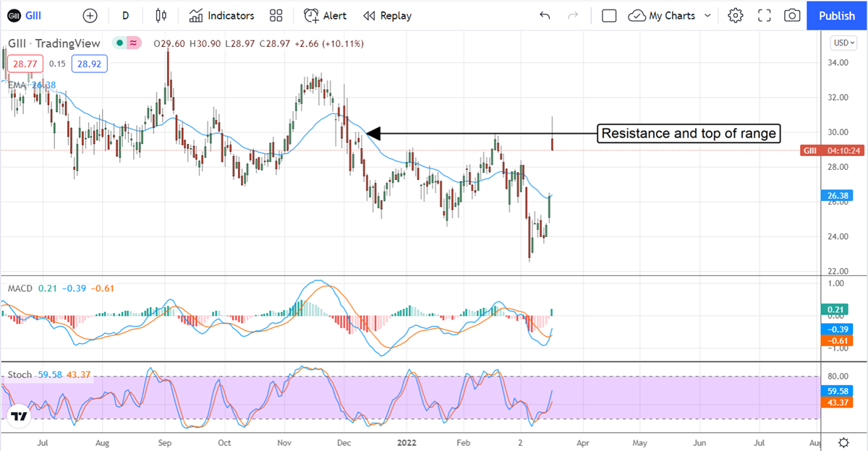Open the candlestick chart style selector

(161, 15)
